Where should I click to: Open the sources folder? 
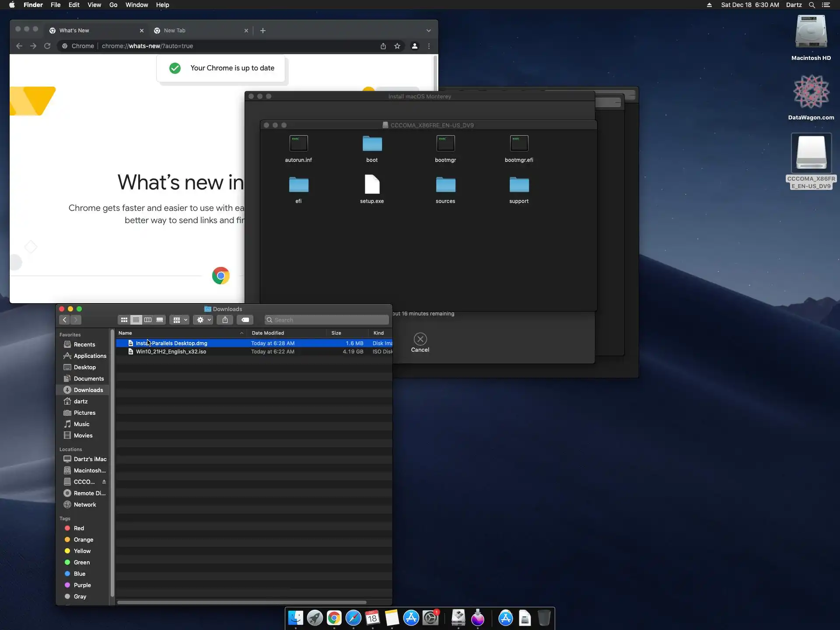[x=445, y=185]
